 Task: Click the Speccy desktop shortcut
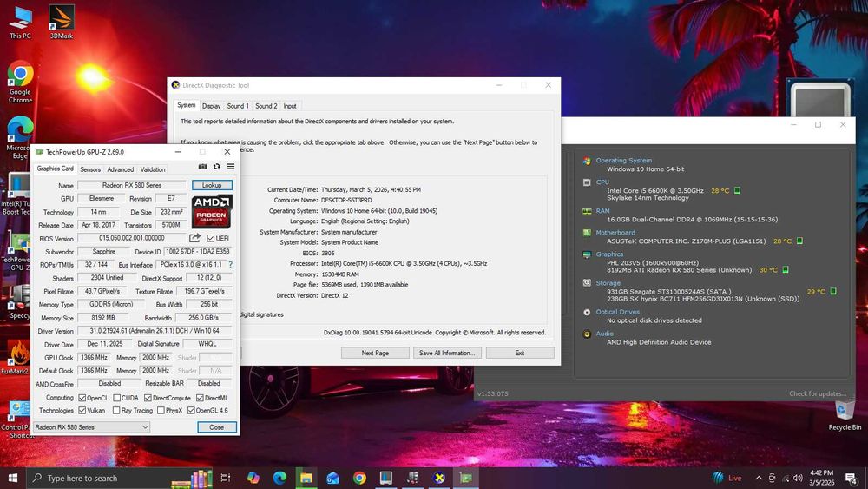[20, 302]
